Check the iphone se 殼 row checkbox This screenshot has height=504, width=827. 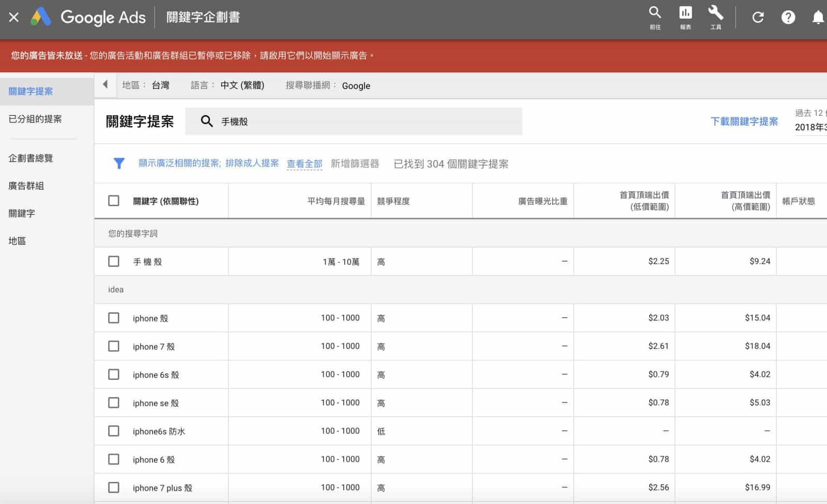(x=114, y=403)
